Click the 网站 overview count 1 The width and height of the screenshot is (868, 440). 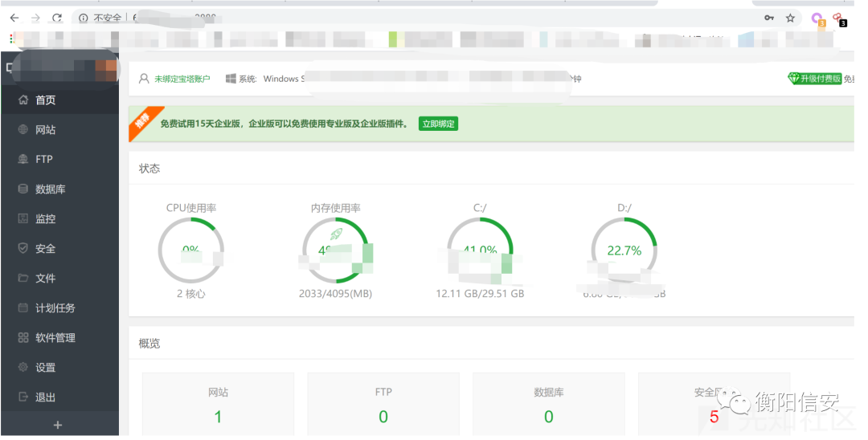tap(218, 417)
